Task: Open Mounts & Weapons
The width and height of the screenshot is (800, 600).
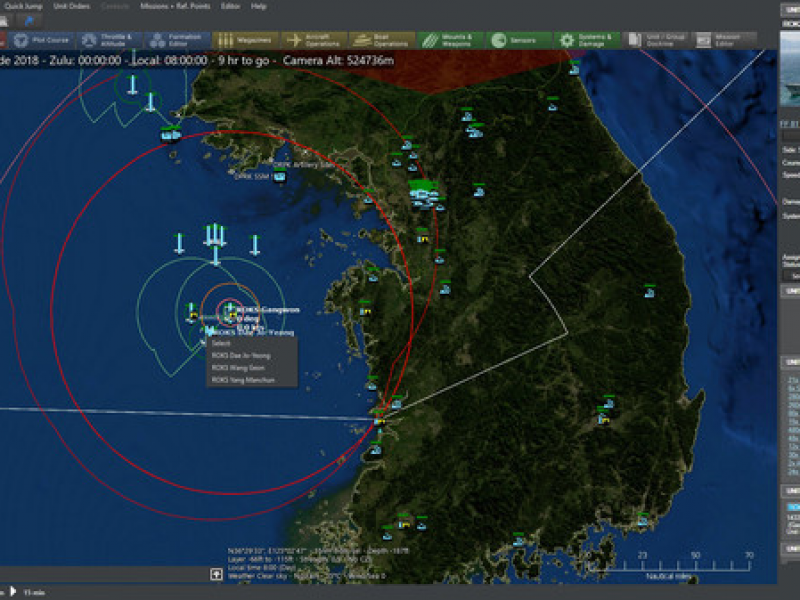Action: click(450, 40)
